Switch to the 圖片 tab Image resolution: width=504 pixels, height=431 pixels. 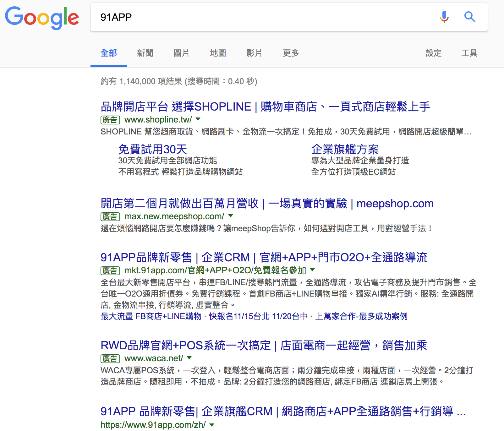click(x=182, y=53)
